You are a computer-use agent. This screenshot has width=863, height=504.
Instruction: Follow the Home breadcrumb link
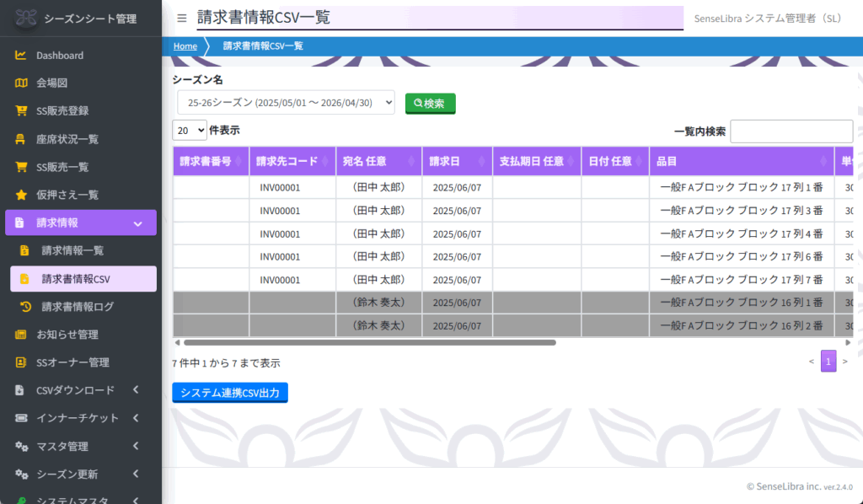pos(185,46)
